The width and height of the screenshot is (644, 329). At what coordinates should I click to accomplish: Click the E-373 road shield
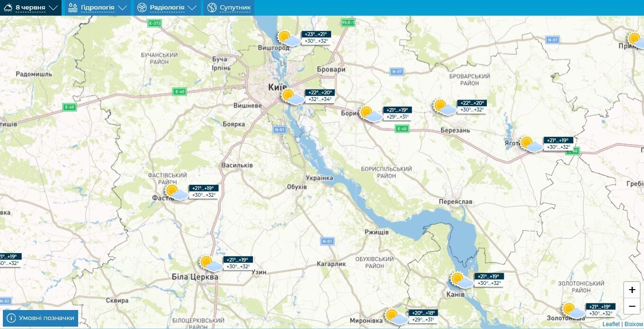click(154, 23)
